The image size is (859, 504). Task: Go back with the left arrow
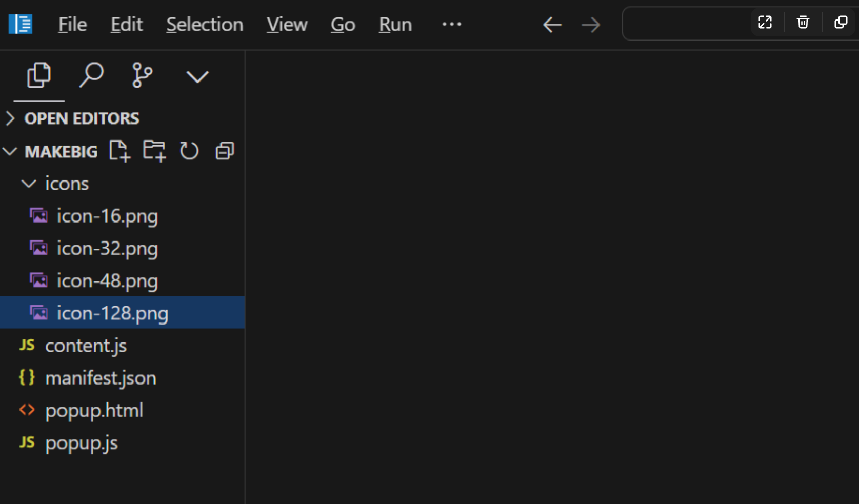[x=552, y=25]
